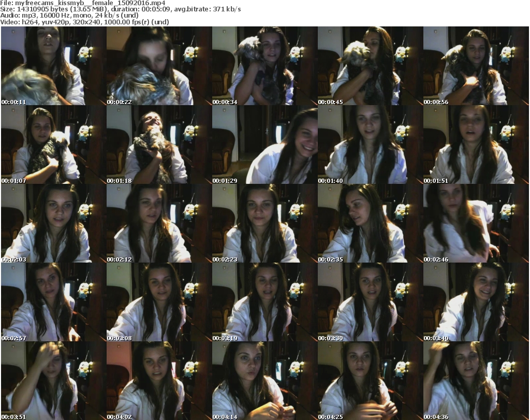Open the frame stamped 00:03:19
Viewport: 530px width, 420px height.
[264, 302]
